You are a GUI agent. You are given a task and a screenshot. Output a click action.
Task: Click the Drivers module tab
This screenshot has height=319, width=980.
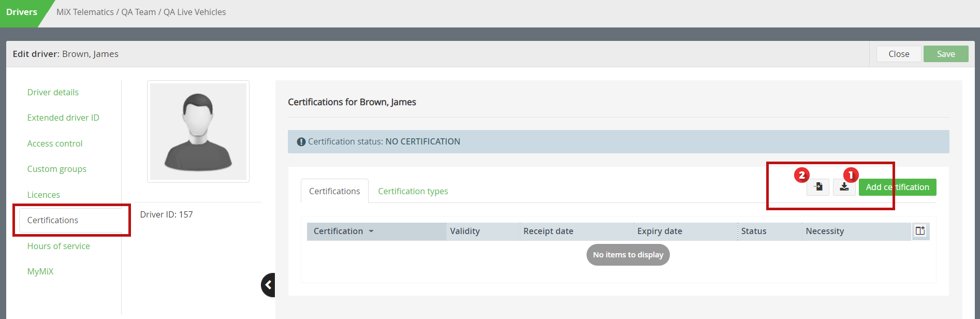22,12
